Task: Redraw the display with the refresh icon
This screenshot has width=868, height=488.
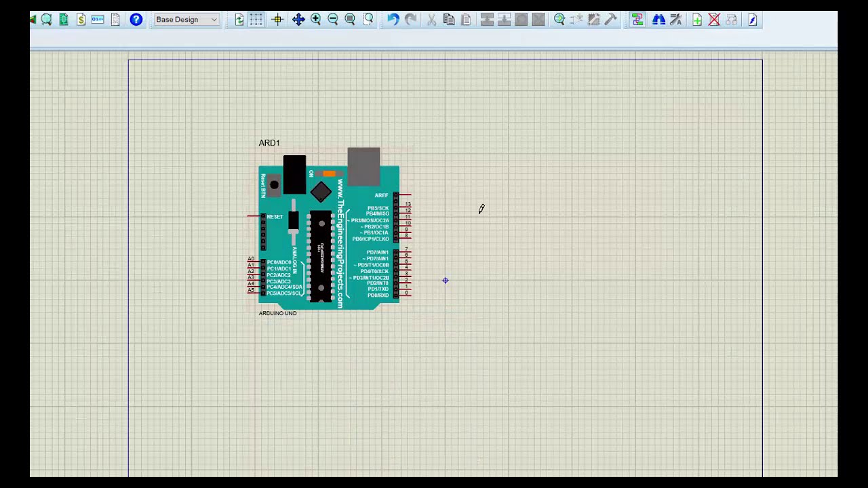Action: click(239, 20)
